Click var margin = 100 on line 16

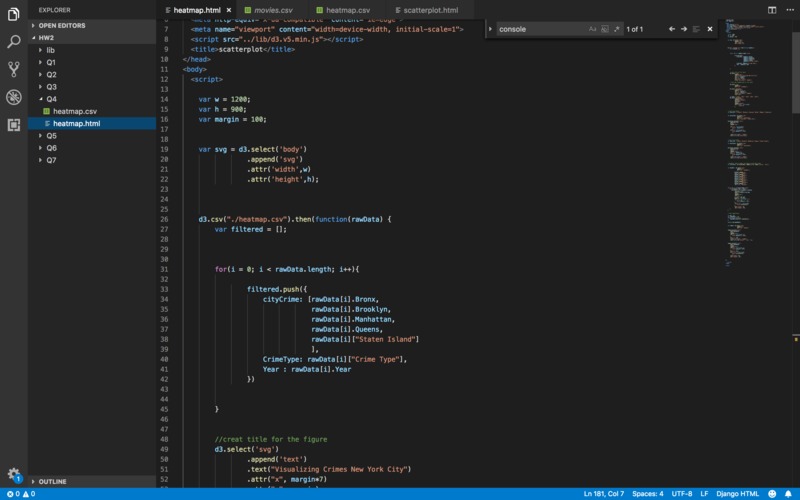pos(233,119)
